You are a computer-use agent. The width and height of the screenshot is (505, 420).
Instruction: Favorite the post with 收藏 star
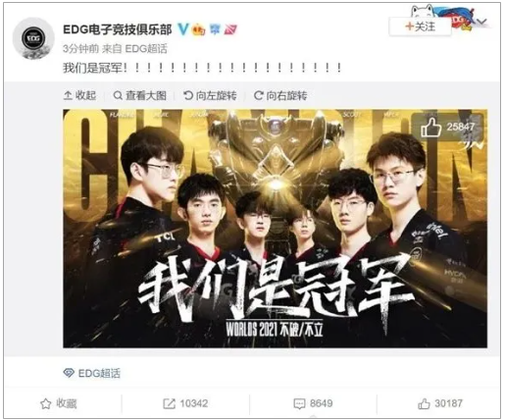point(59,403)
